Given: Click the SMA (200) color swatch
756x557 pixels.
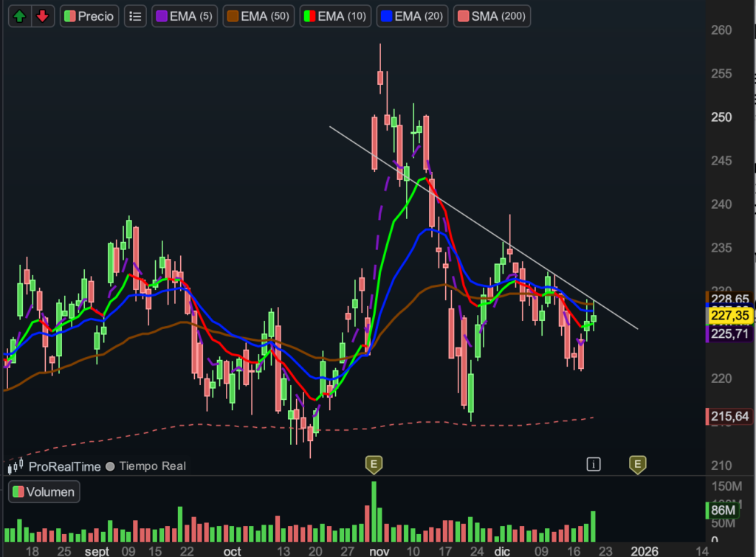Looking at the screenshot, I should [464, 15].
